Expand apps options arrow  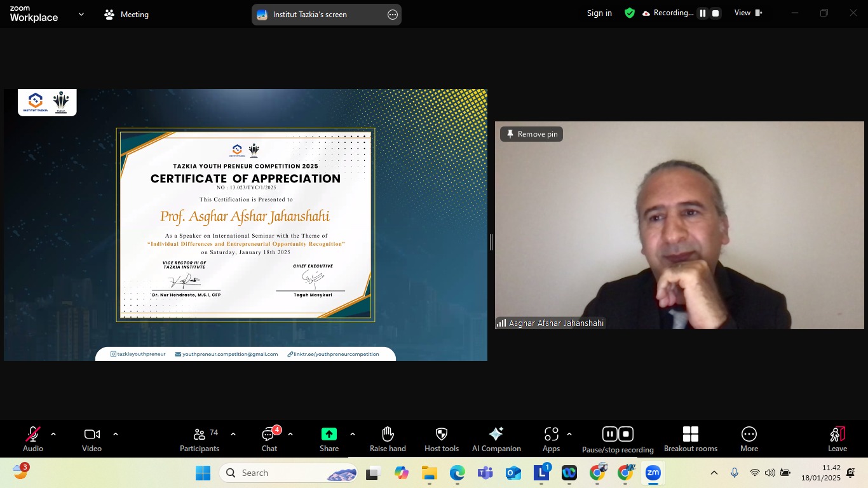click(x=569, y=434)
